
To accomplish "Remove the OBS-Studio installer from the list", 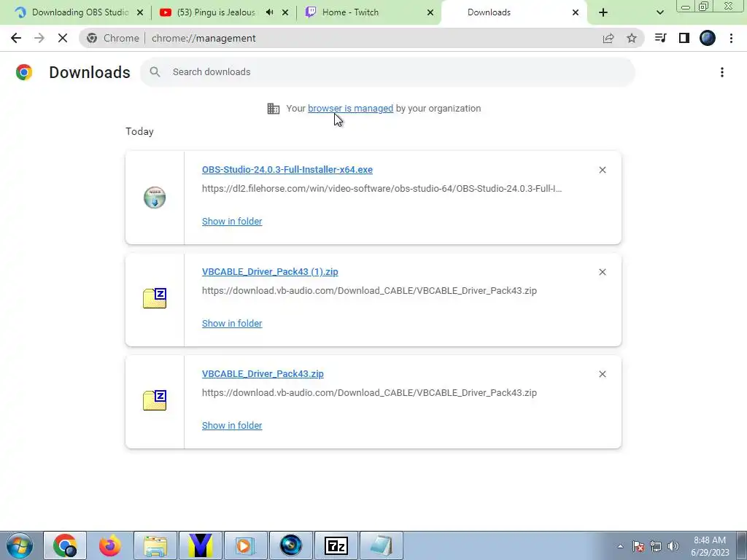I will (603, 170).
